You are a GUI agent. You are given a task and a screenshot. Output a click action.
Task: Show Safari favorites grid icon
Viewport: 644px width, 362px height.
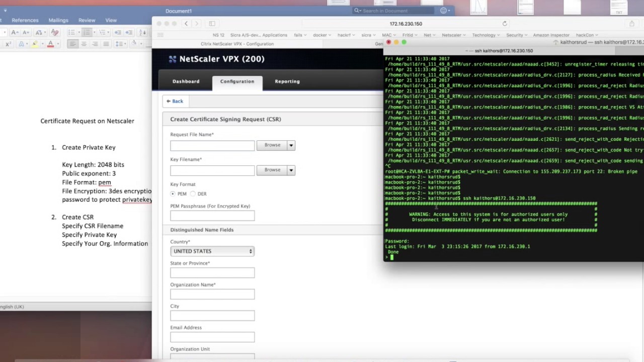[x=160, y=35]
